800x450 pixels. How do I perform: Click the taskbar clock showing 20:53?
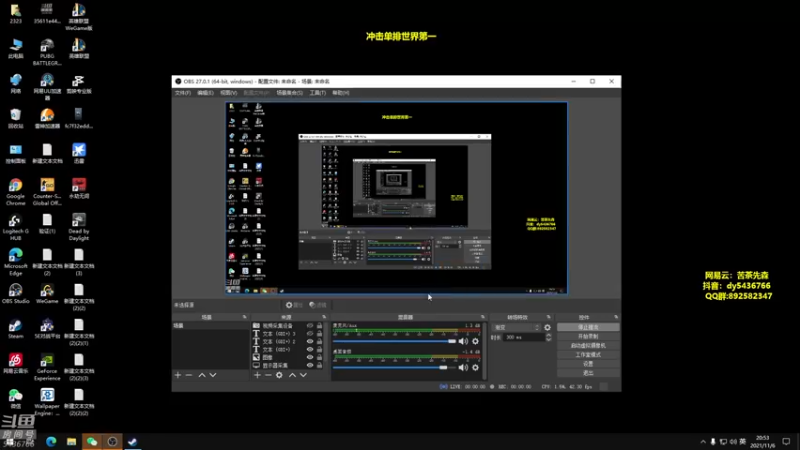pyautogui.click(x=763, y=441)
